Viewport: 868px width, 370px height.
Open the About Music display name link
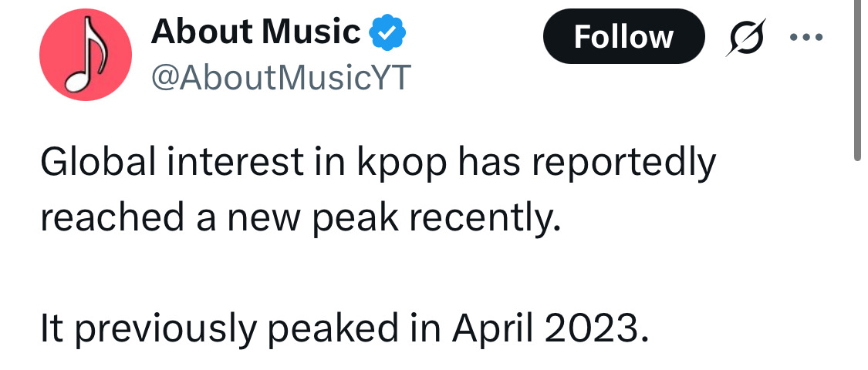[255, 32]
